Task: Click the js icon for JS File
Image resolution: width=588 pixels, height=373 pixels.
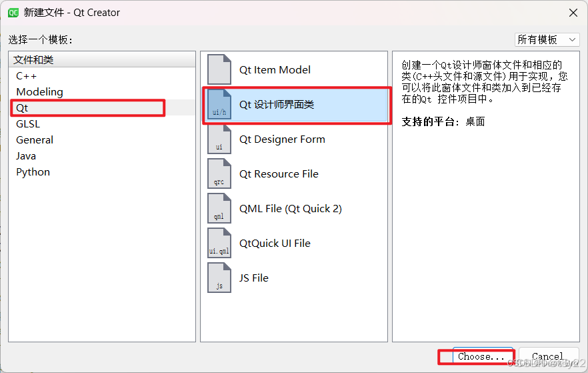Action: click(219, 278)
